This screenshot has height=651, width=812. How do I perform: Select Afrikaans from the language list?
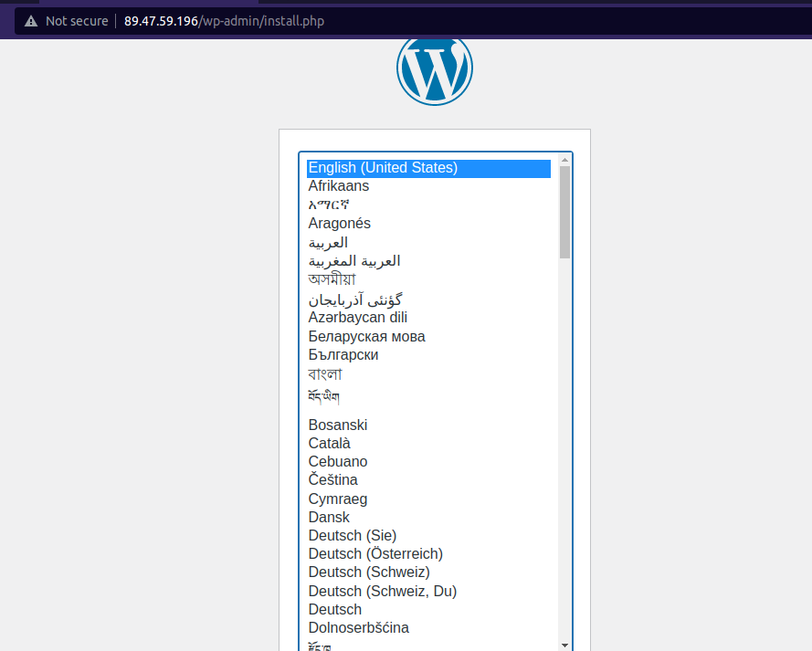428,186
